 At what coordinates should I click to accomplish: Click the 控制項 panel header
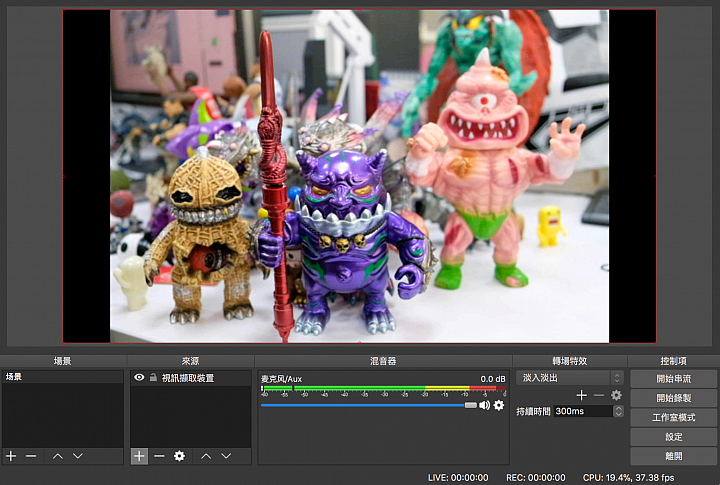[673, 361]
